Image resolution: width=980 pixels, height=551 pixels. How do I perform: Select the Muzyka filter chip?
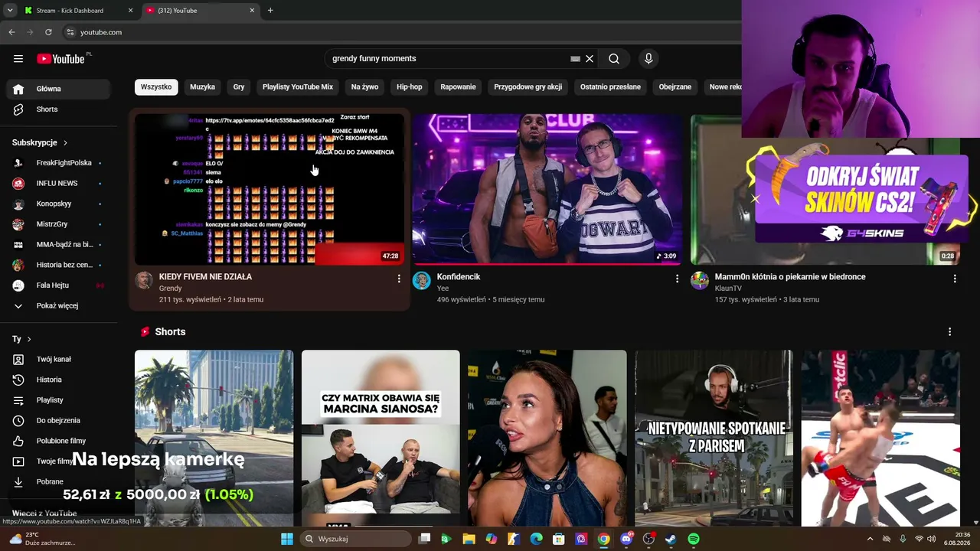pos(202,87)
